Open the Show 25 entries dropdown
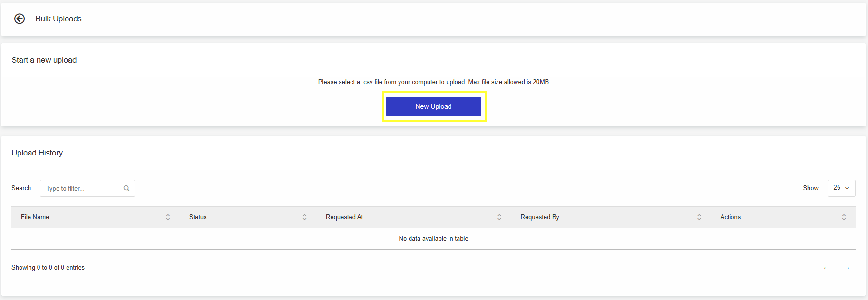 click(x=841, y=188)
